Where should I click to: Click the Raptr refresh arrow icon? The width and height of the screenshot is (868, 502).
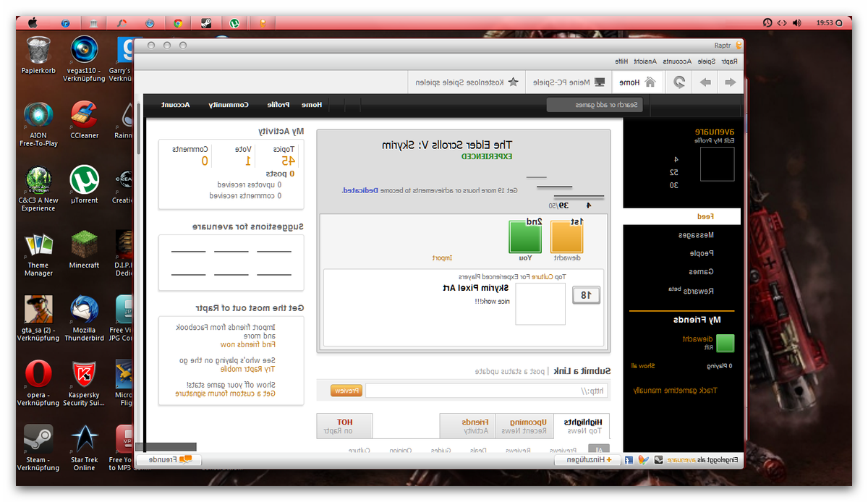pos(680,82)
